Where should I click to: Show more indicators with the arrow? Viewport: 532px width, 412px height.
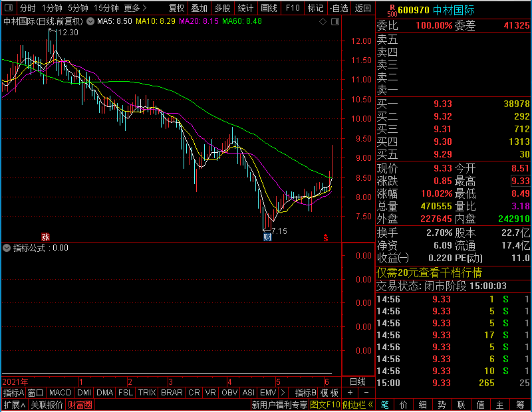click(283, 393)
